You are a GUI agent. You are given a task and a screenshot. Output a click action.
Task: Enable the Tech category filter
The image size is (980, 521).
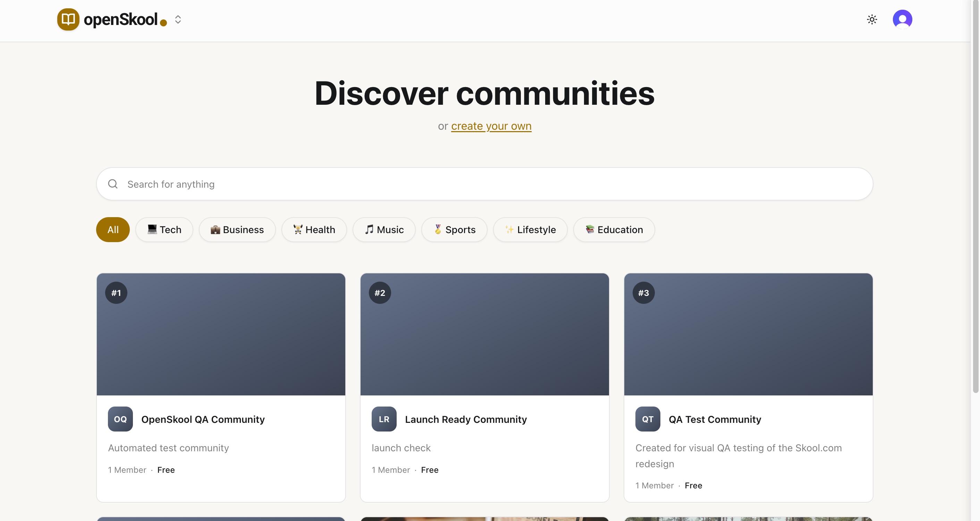click(164, 229)
